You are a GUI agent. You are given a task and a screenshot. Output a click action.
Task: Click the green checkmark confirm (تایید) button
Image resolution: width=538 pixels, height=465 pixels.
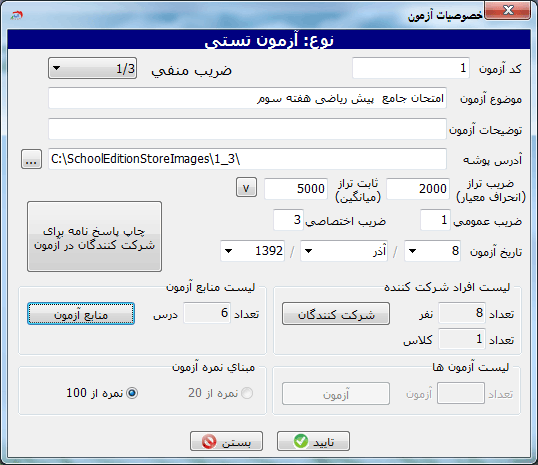pos(313,441)
